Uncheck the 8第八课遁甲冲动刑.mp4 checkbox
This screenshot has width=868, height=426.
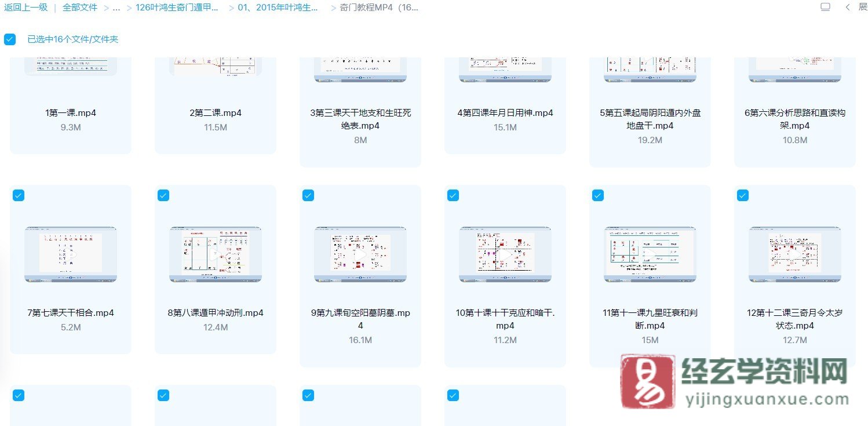pos(163,196)
